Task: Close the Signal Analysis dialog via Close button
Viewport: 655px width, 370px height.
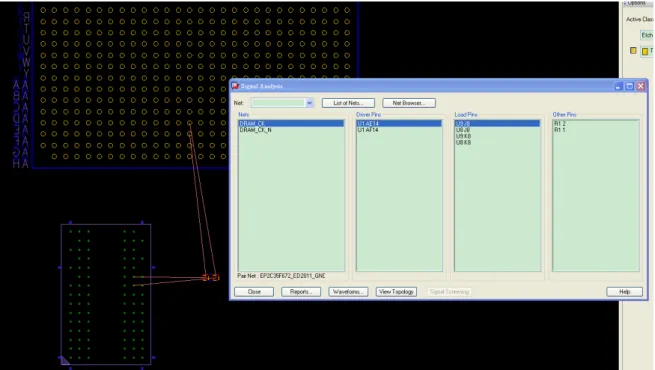Action: (x=254, y=291)
